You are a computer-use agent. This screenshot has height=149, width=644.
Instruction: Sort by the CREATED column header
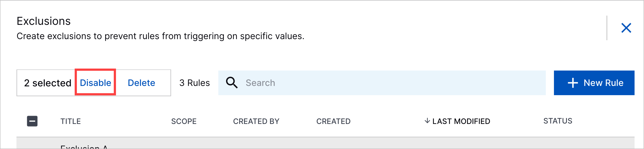tap(333, 121)
